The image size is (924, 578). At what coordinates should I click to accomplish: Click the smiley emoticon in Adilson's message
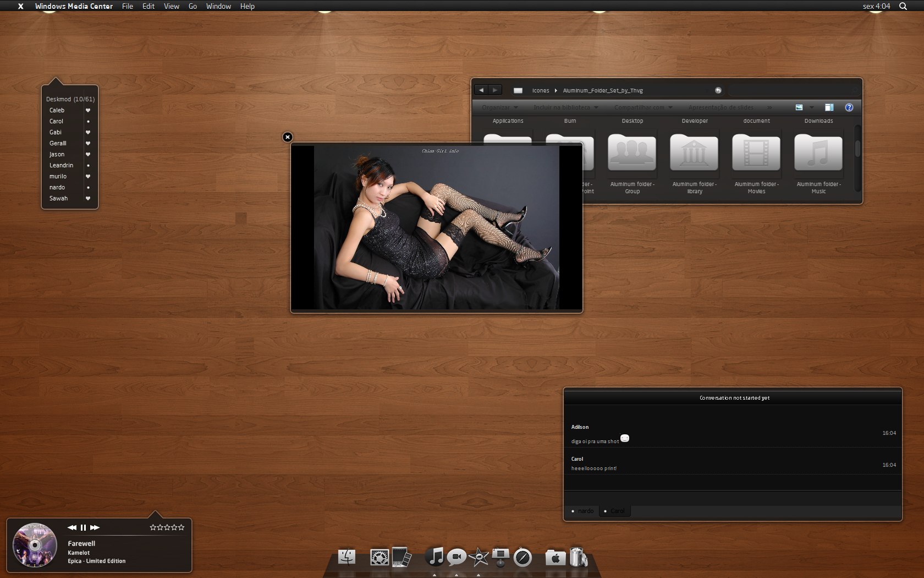tap(625, 438)
